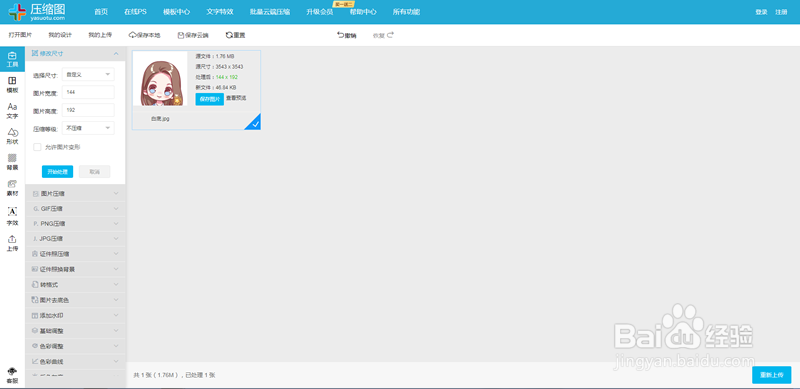800x389 pixels.
Task: Open the 模板 templates sidebar icon
Action: click(12, 85)
